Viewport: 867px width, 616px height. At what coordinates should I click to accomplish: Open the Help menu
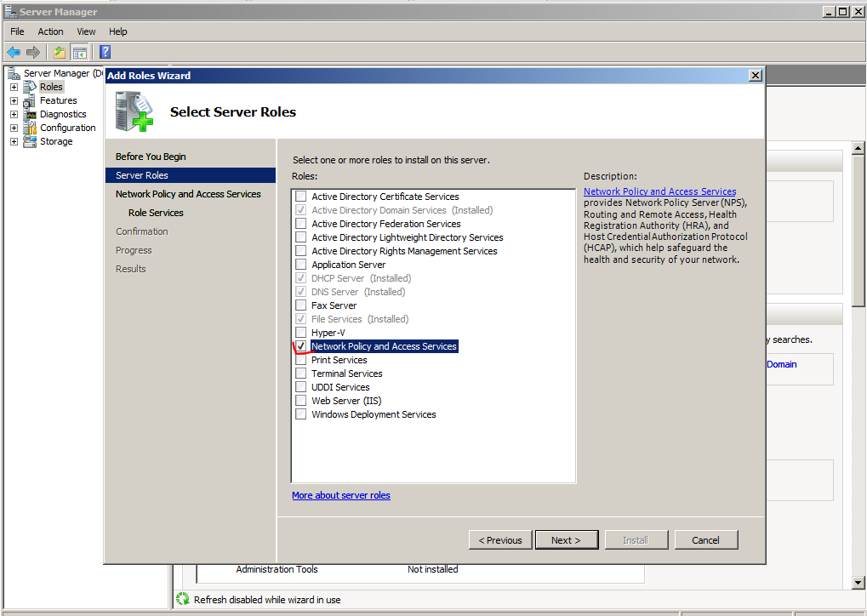117,31
